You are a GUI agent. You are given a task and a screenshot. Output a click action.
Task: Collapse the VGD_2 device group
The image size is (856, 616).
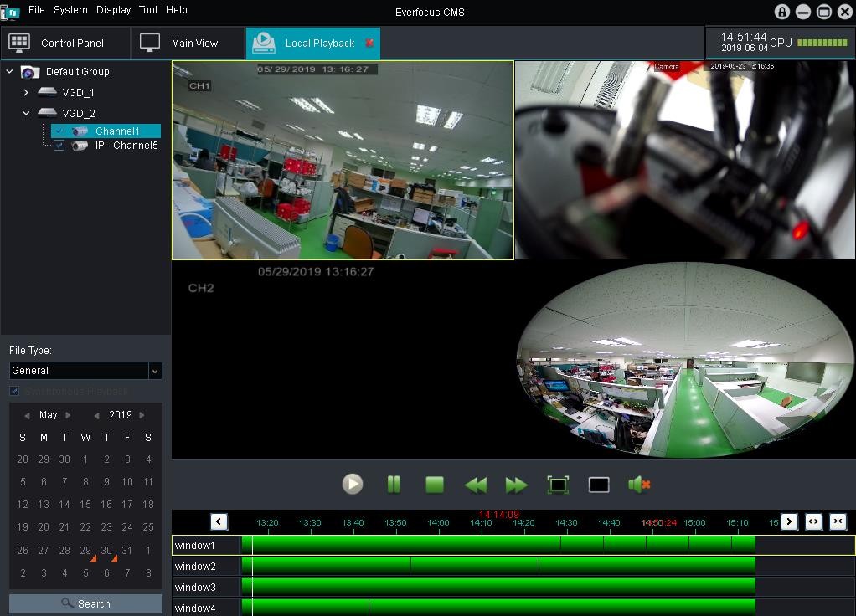click(x=25, y=113)
